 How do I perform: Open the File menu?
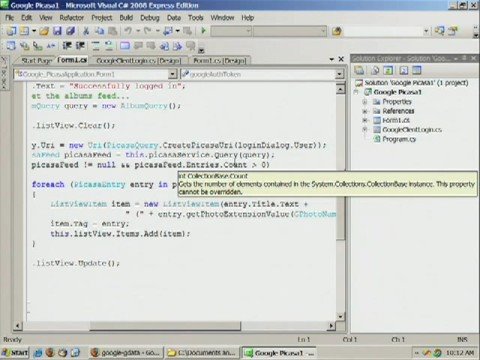(9, 18)
